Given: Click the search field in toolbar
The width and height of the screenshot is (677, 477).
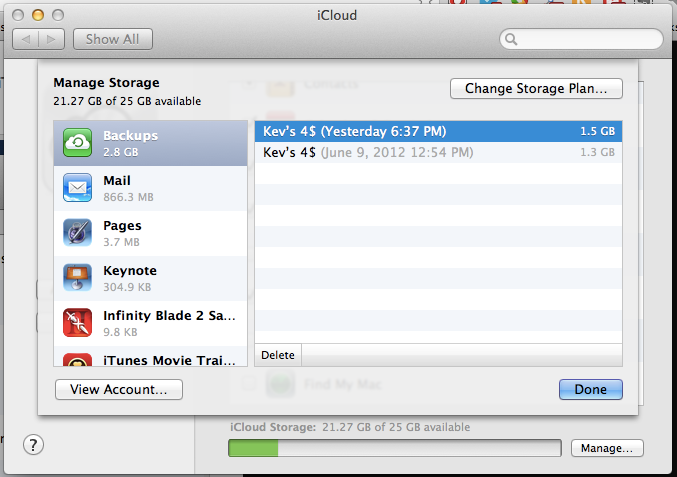Looking at the screenshot, I should click(581, 39).
